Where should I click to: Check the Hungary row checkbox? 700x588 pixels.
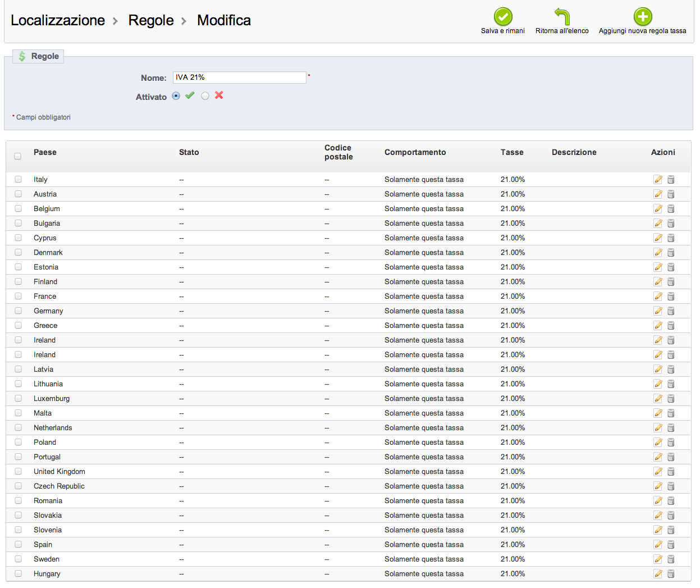tap(18, 573)
